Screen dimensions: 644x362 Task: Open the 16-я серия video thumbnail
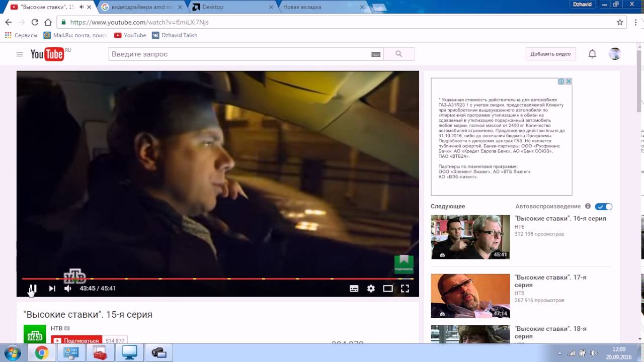coord(470,237)
